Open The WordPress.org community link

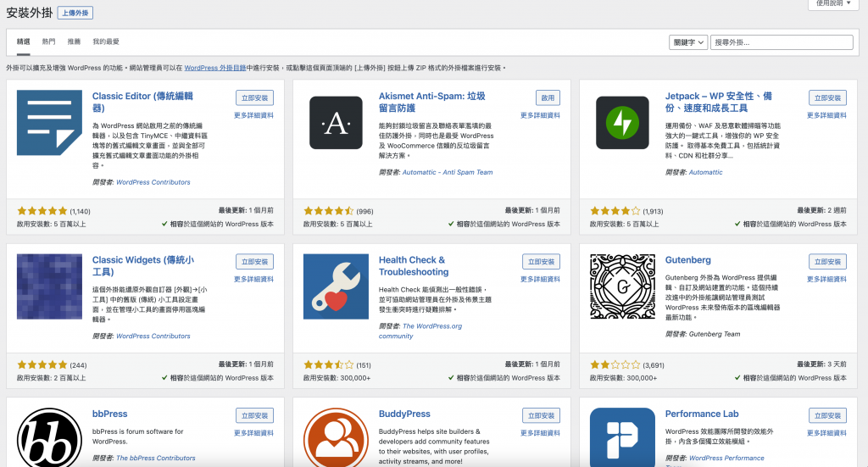(420, 331)
